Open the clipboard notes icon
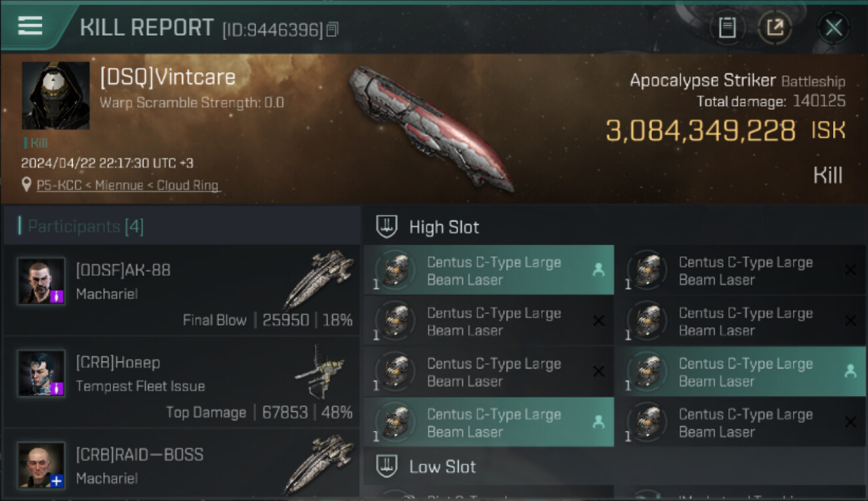The height and width of the screenshot is (501, 868). [x=727, y=27]
